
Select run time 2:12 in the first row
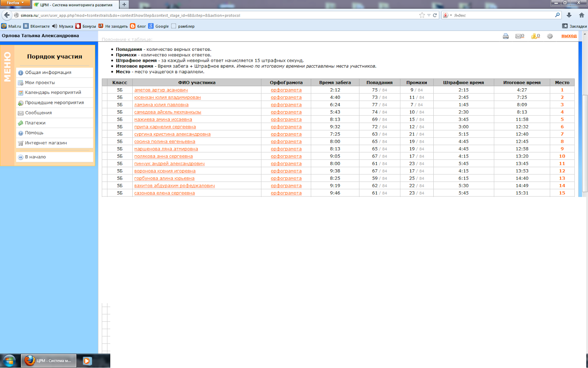335,90
